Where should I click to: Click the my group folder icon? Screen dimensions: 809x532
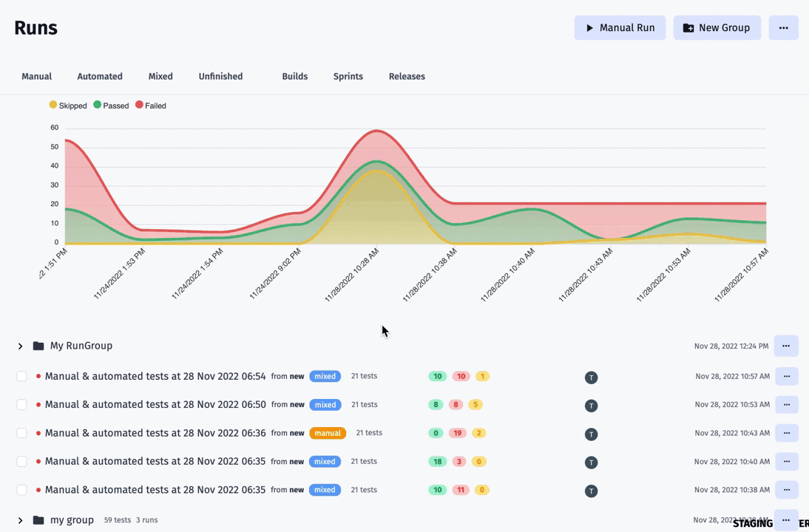tap(38, 519)
